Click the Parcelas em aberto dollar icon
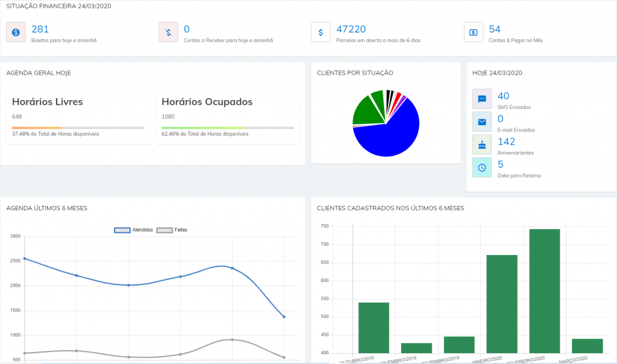Screen dimensions: 617x364 pyautogui.click(x=321, y=33)
